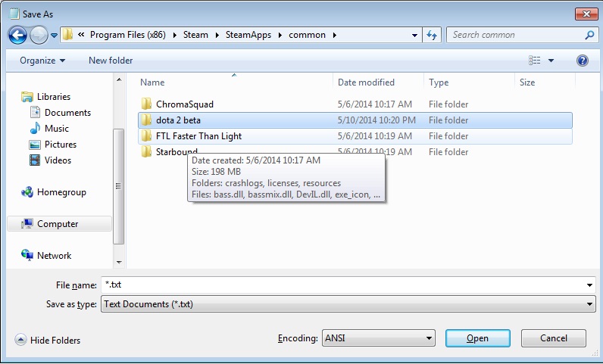Viewport: 603px width, 364px height.
Task: Click the Pictures library icon
Action: 35,145
